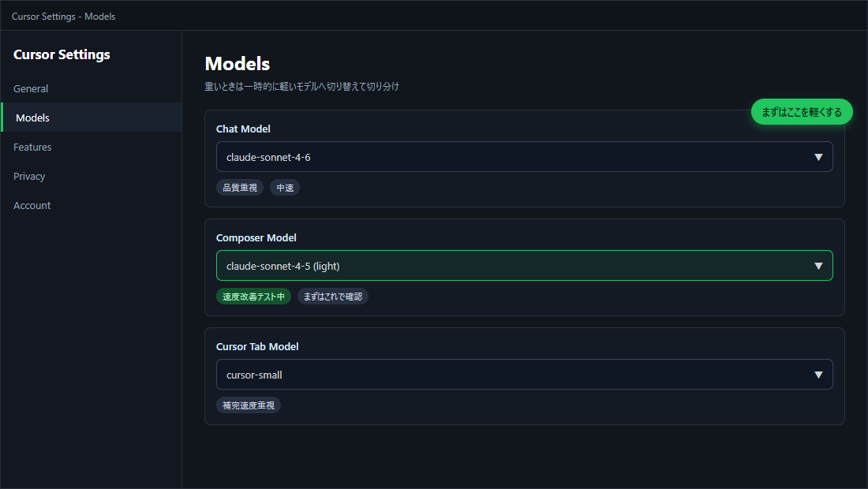The image size is (868, 489).
Task: Open Account settings
Action: click(x=32, y=205)
